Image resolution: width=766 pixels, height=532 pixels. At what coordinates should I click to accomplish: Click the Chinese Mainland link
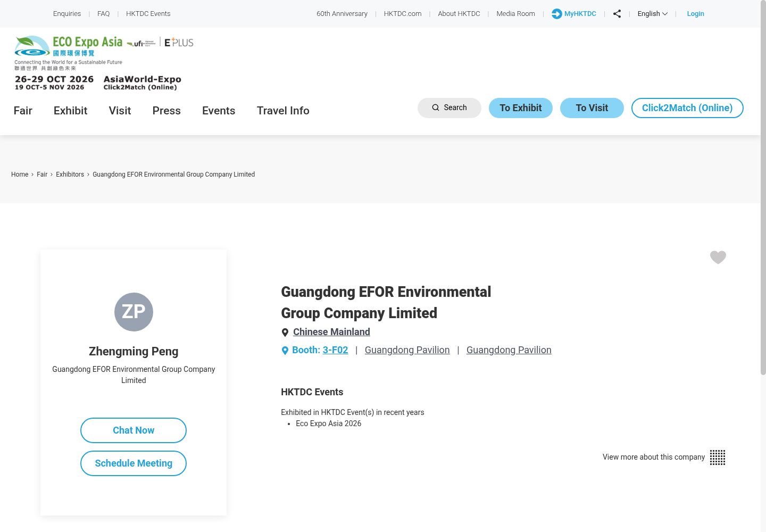tap(331, 332)
